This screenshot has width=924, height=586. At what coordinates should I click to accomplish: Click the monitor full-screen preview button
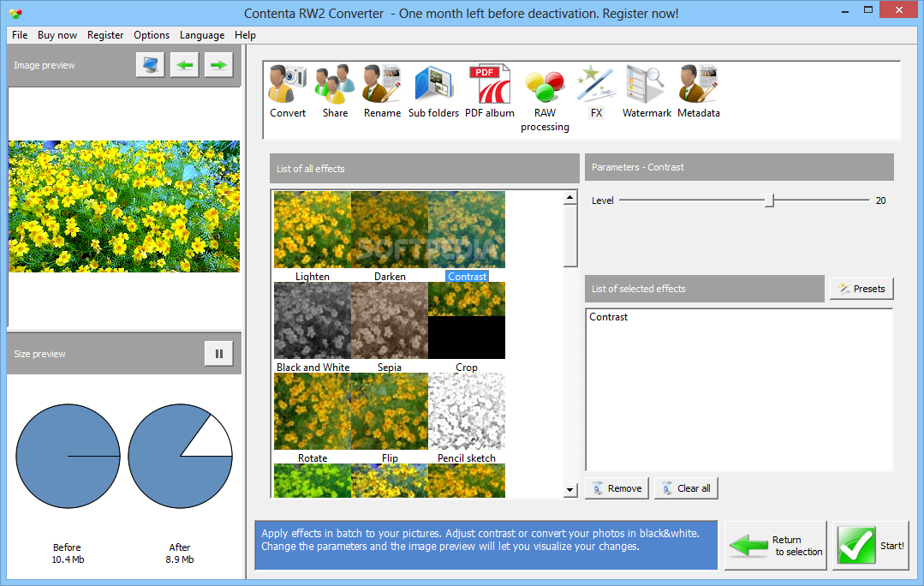pyautogui.click(x=150, y=65)
